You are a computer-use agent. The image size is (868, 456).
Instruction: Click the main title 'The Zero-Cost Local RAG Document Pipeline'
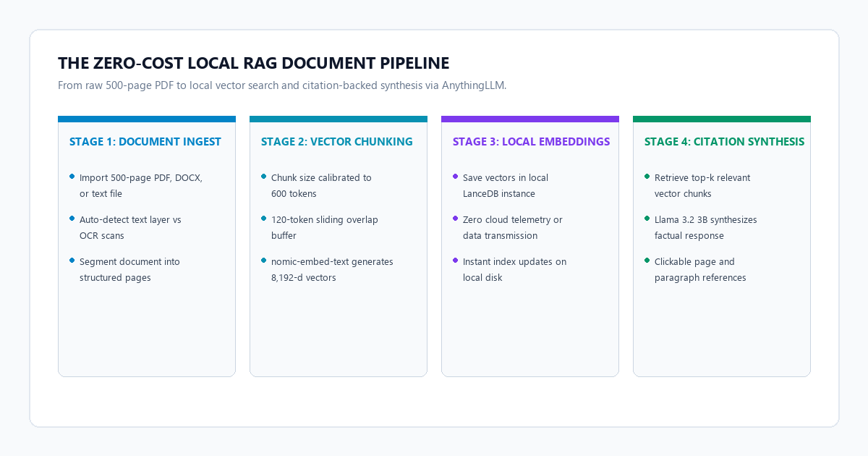point(254,63)
